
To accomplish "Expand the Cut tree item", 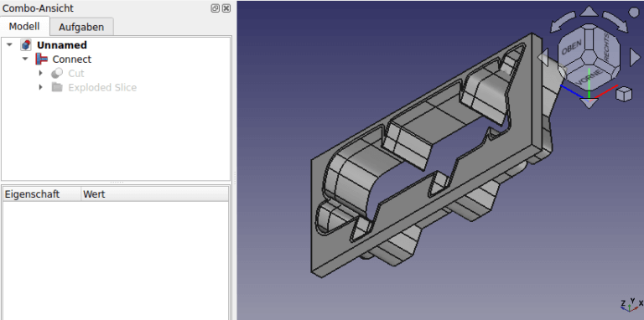I will 40,74.
